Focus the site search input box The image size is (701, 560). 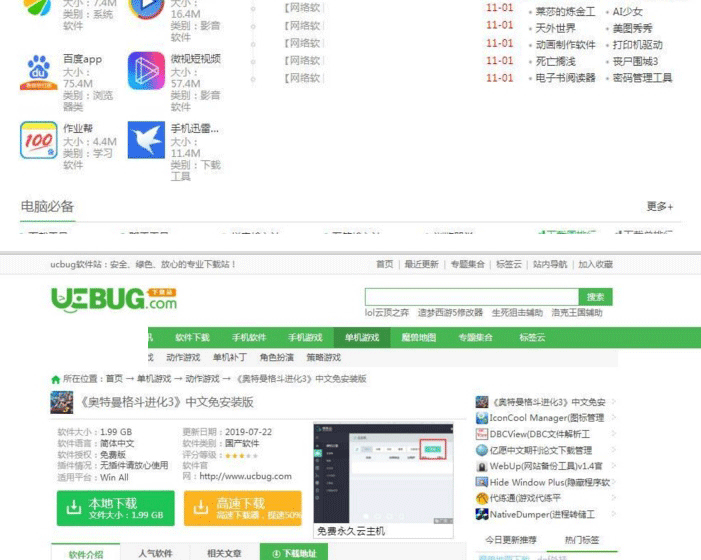click(x=472, y=297)
